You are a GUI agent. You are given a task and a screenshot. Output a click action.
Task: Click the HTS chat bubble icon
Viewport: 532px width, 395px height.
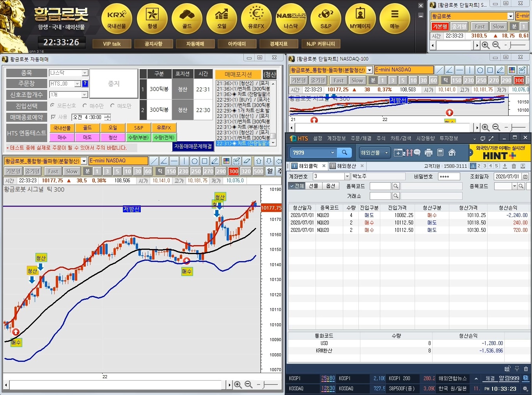pyautogui.click(x=417, y=153)
